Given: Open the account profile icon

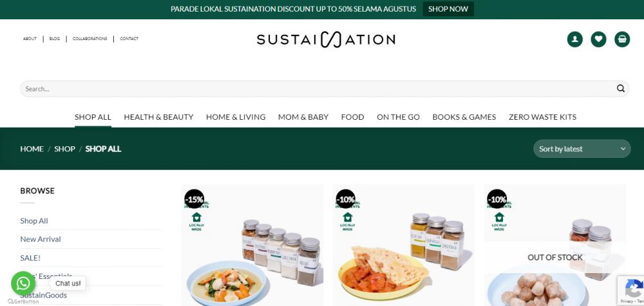Looking at the screenshot, I should point(574,39).
